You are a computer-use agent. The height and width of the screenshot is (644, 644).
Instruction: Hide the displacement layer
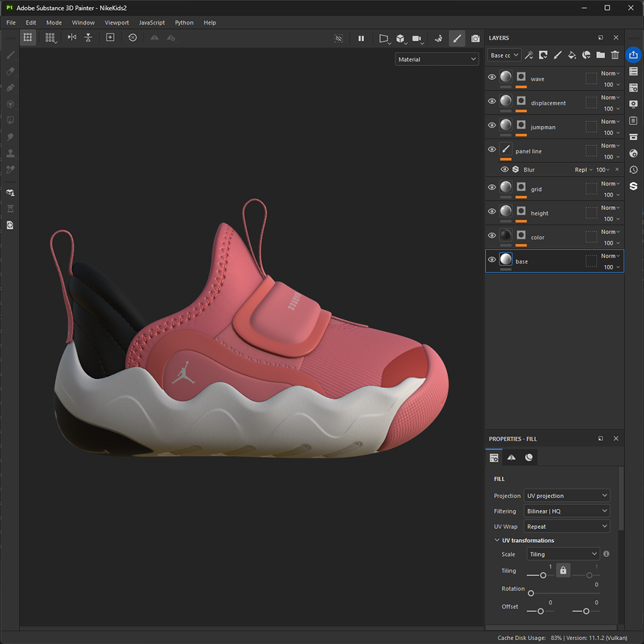pyautogui.click(x=492, y=101)
